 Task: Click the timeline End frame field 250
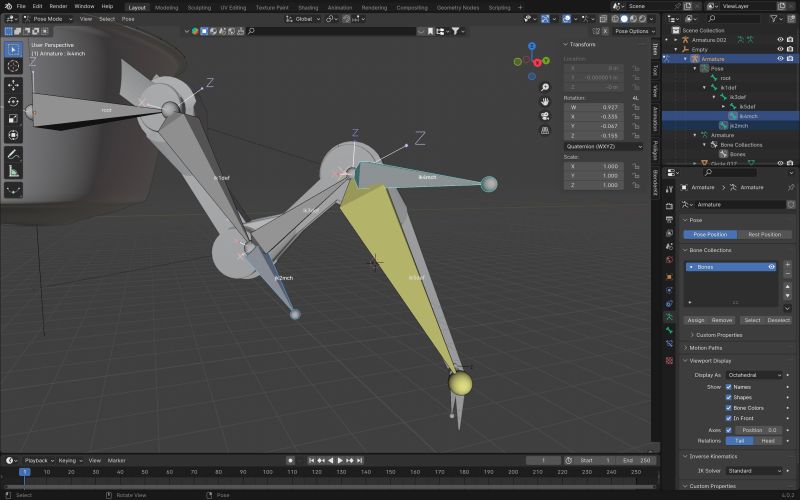point(636,460)
